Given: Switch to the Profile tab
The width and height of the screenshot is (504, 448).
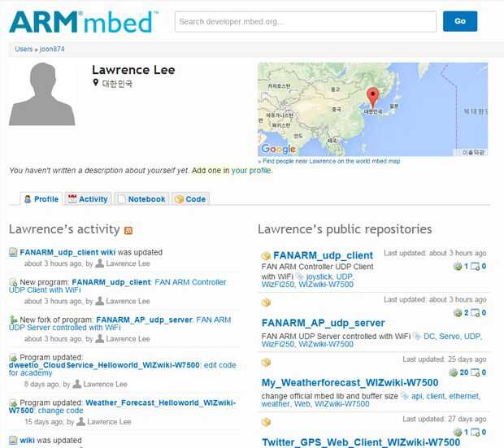Looking at the screenshot, I should (41, 199).
